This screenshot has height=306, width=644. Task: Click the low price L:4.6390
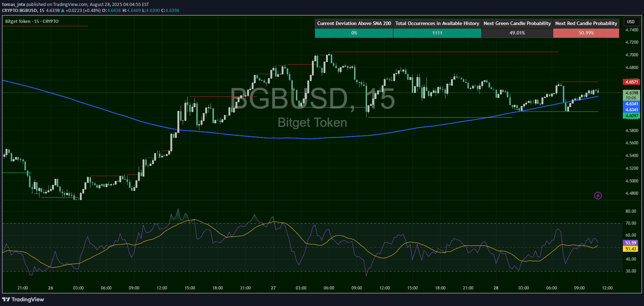pos(151,11)
